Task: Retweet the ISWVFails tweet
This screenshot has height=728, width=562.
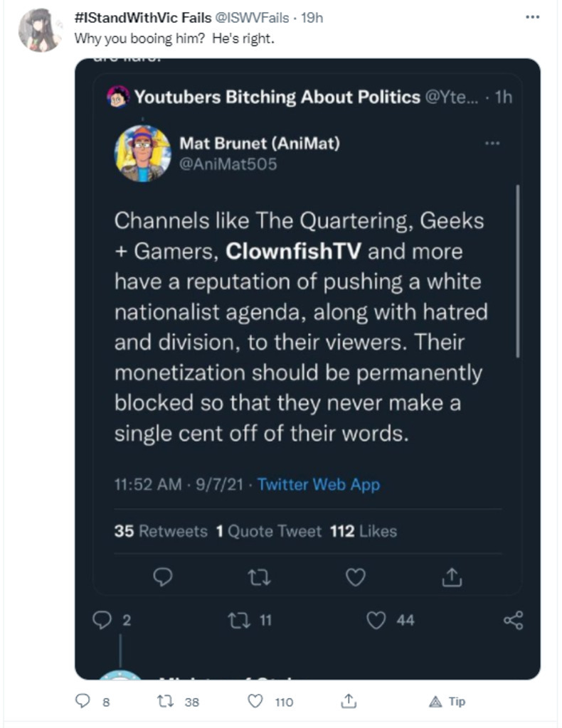Action: point(166,702)
